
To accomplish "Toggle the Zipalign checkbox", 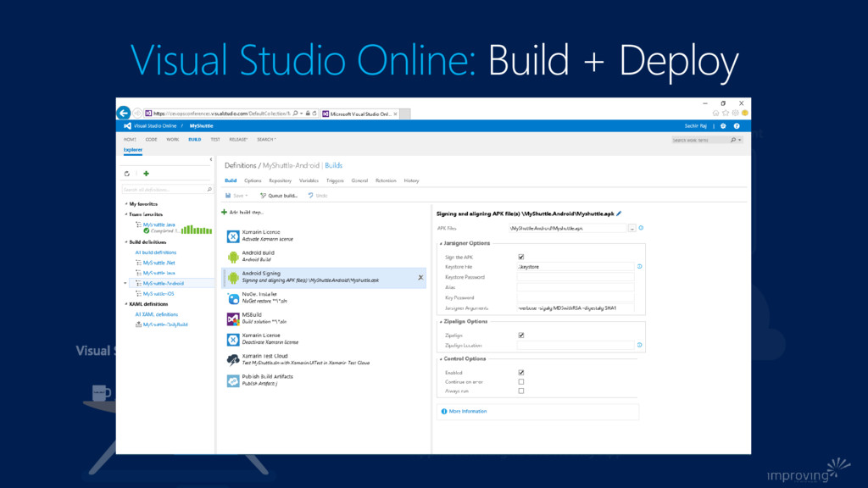I will tap(520, 335).
